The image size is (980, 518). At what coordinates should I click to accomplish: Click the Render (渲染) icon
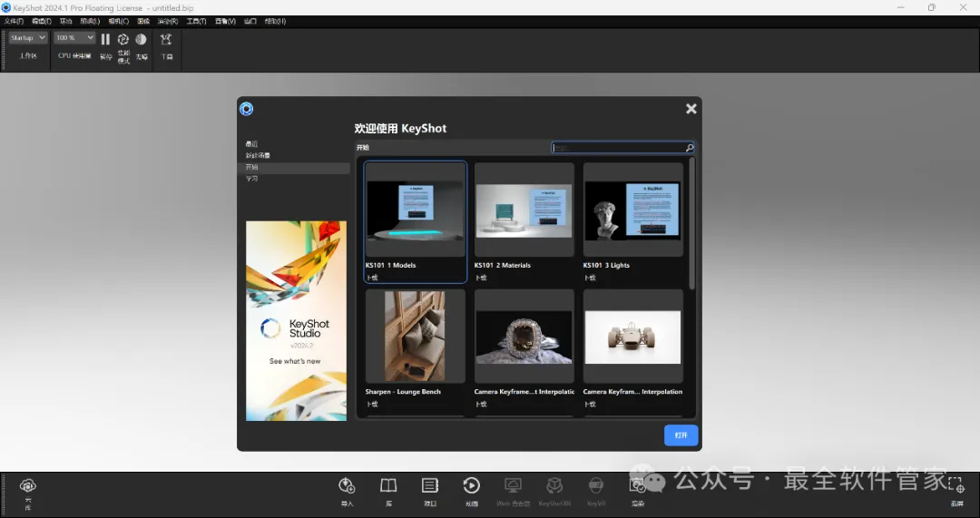click(x=638, y=485)
